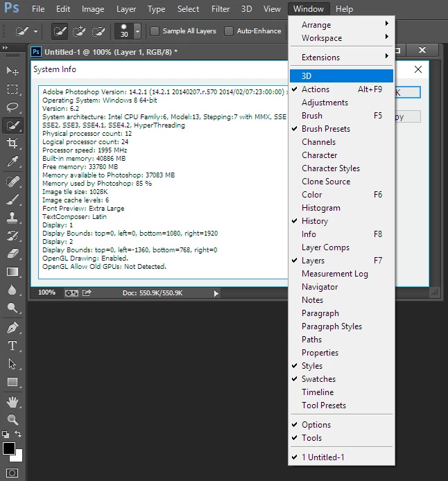Expand the Workspace submenu
448x481 pixels.
coord(341,38)
